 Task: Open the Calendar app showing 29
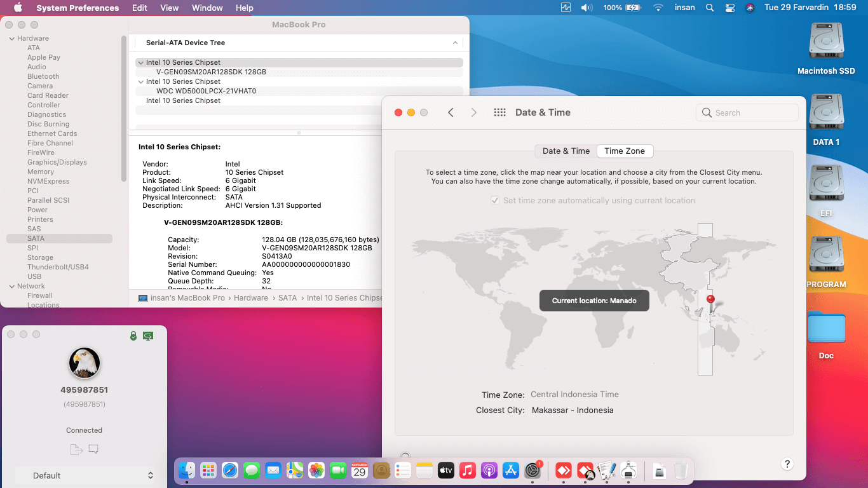pyautogui.click(x=360, y=471)
